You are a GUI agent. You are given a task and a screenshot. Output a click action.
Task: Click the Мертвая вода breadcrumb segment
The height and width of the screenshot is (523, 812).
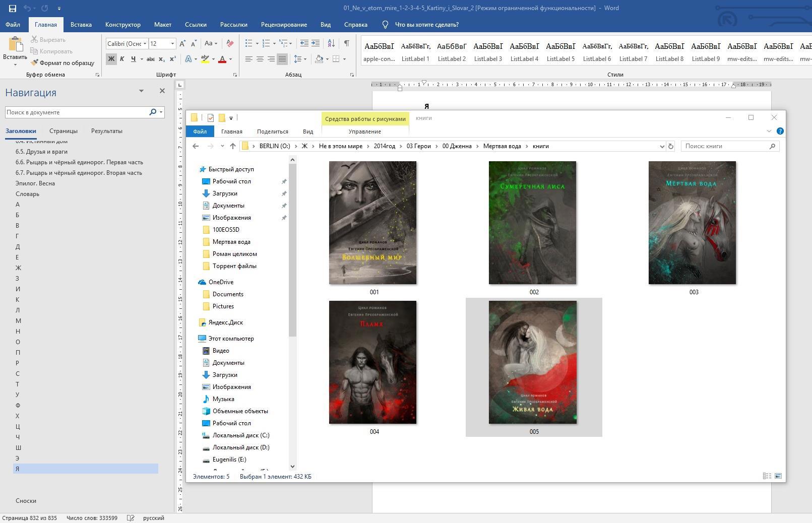tap(502, 146)
